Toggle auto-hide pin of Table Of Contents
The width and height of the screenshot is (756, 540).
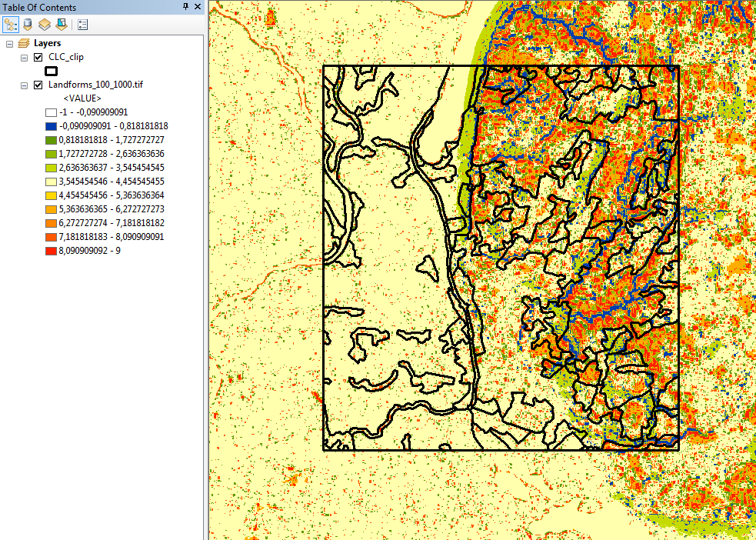click(186, 7)
